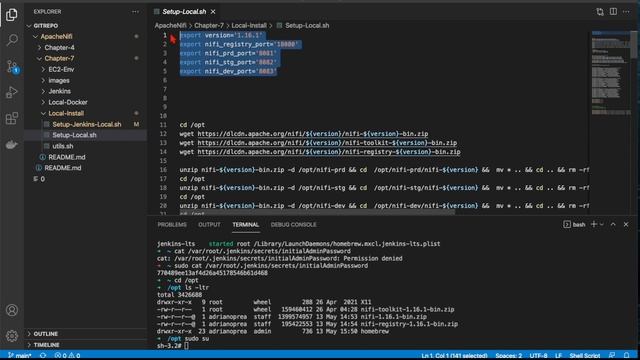Click the editor horizontal scrollbar
The height and width of the screenshot is (360, 640).
point(317,212)
